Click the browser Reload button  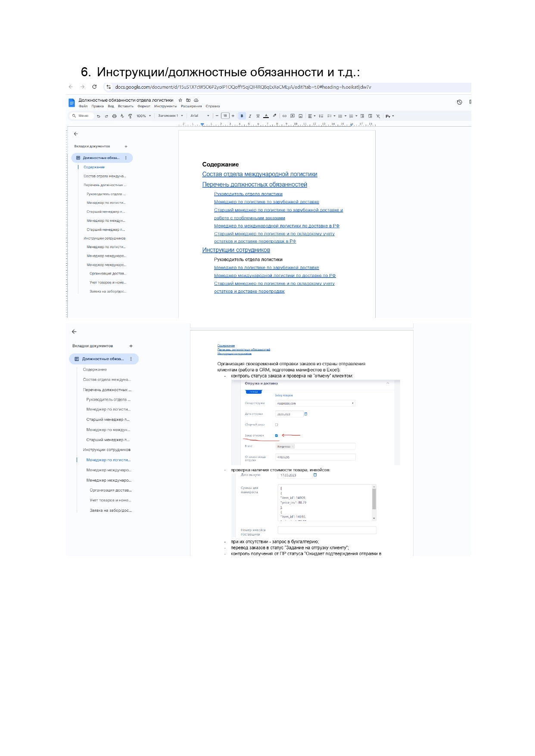(x=94, y=87)
